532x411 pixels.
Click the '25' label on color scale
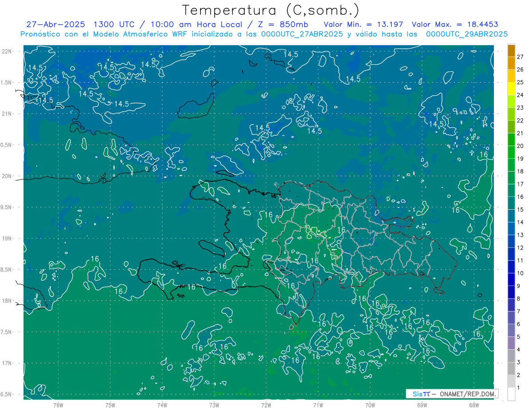point(520,82)
